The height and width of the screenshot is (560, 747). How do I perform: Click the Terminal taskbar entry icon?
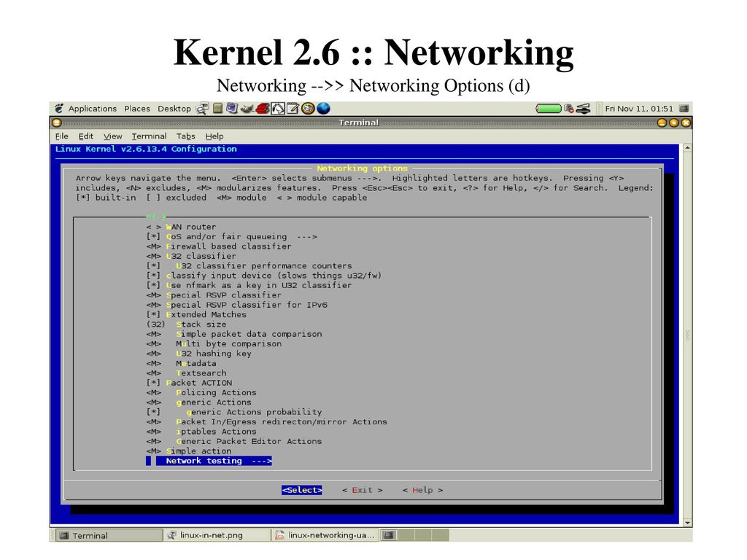click(64, 536)
